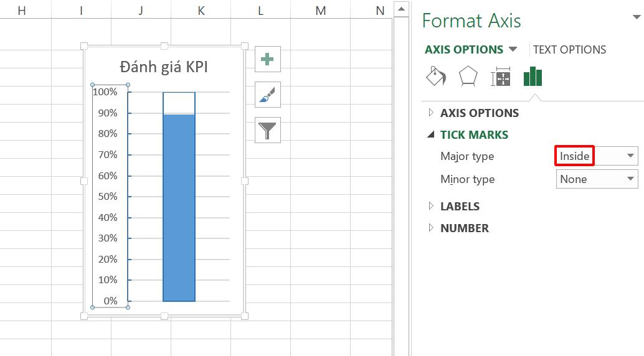Select column L header

[260, 10]
